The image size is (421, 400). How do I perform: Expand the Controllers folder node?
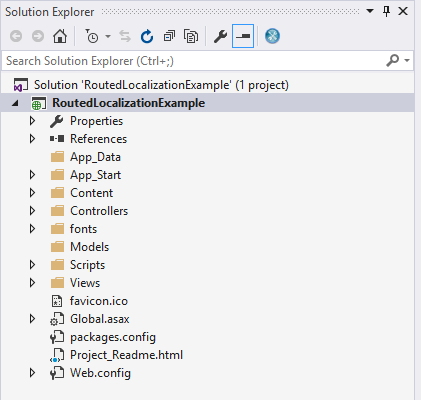pos(32,211)
